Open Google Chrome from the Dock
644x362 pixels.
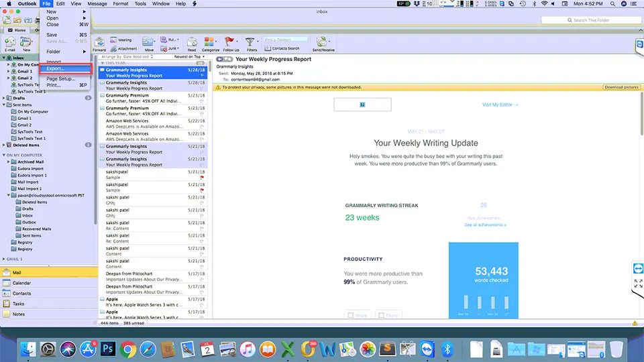(127, 349)
